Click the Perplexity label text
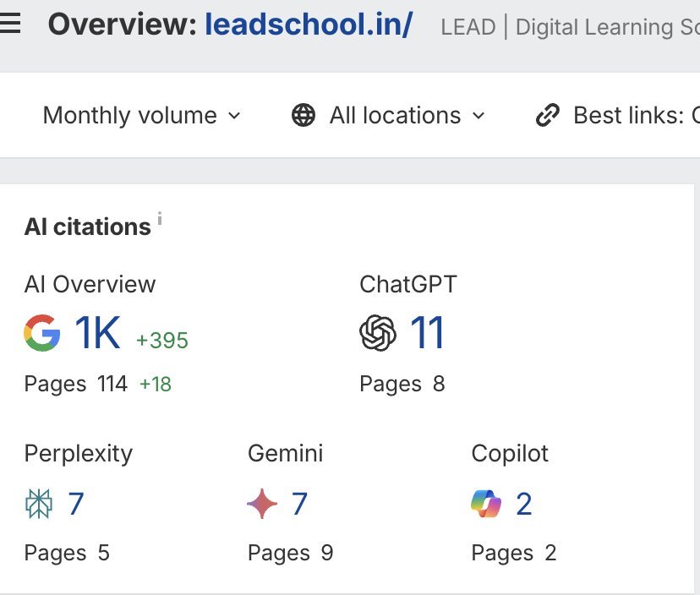 click(x=79, y=455)
